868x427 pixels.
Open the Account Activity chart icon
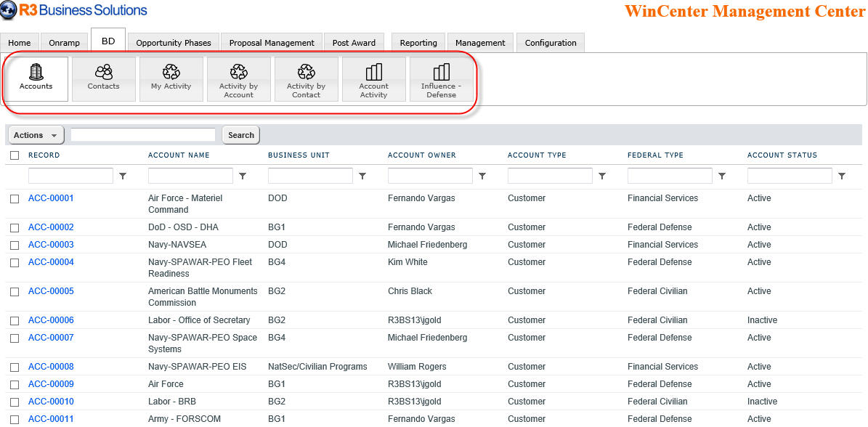[x=374, y=78]
